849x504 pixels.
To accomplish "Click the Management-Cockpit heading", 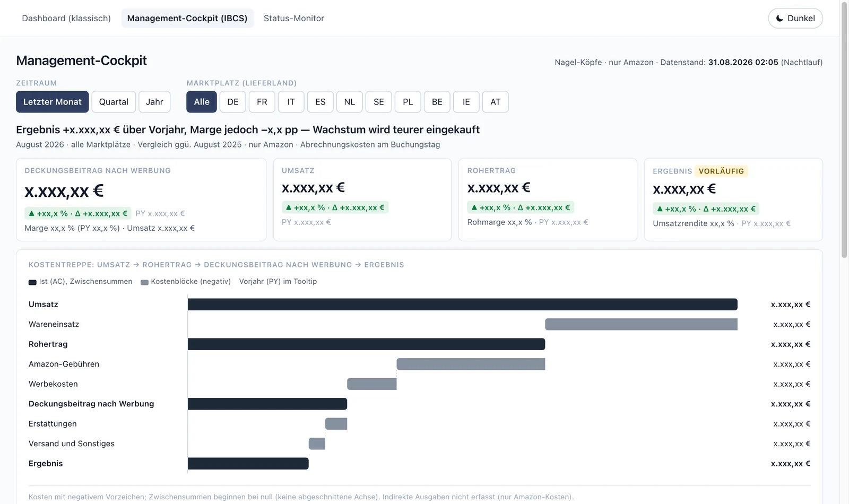I will (x=81, y=60).
